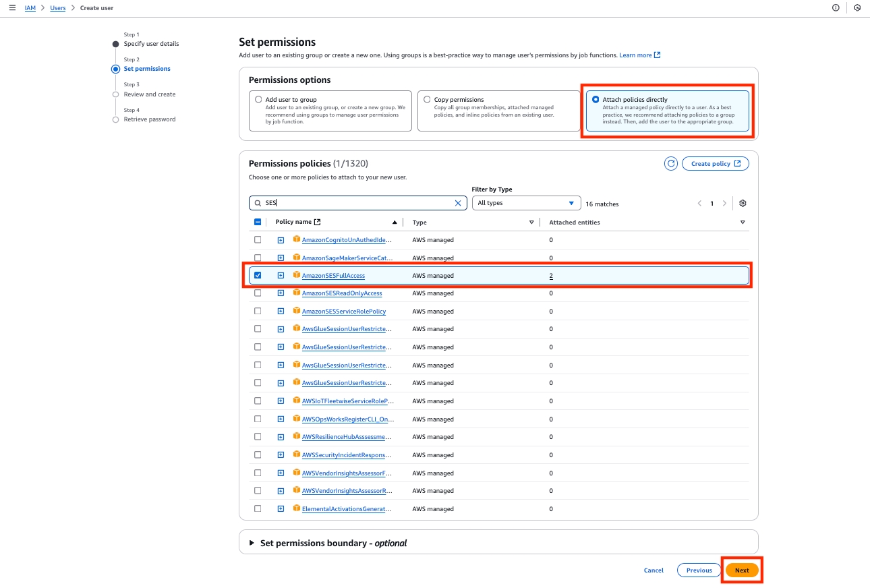Select the Add user to group option
Image resolution: width=870 pixels, height=588 pixels.
(258, 100)
